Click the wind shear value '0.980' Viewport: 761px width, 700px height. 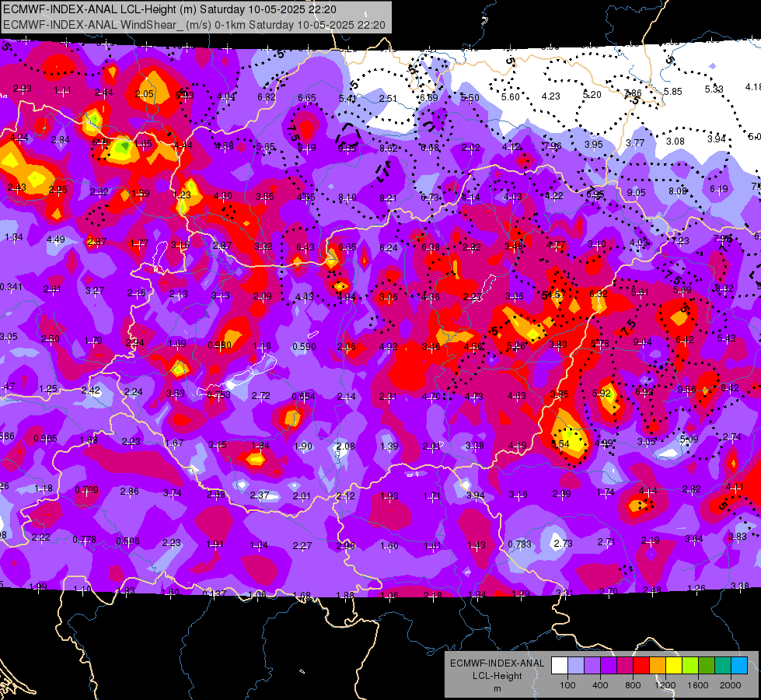[219, 345]
